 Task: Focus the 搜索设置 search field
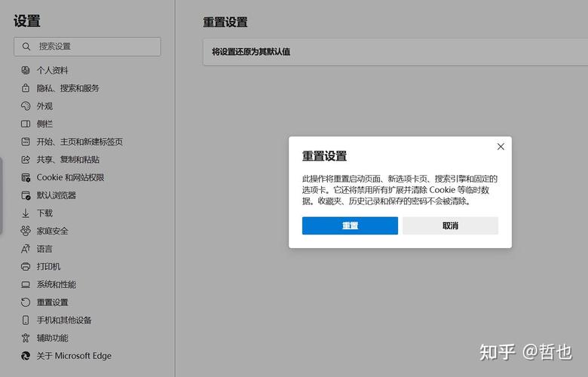pos(87,47)
